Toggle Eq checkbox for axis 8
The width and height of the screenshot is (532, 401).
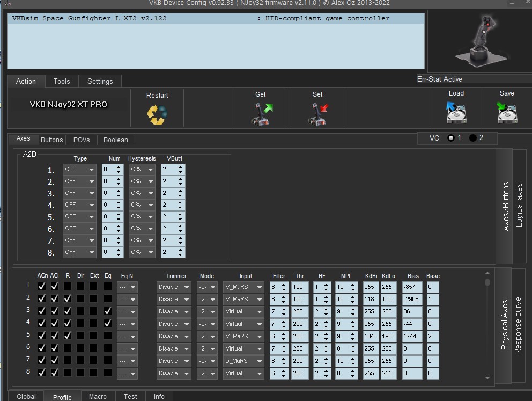point(108,373)
